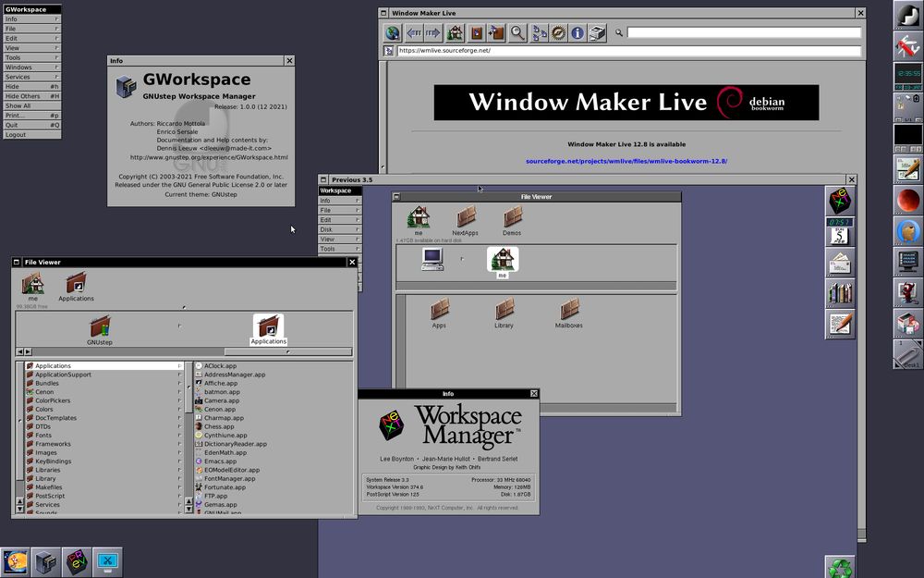This screenshot has height=578, width=924.
Task: Click the browser URL address field
Action: [628, 51]
